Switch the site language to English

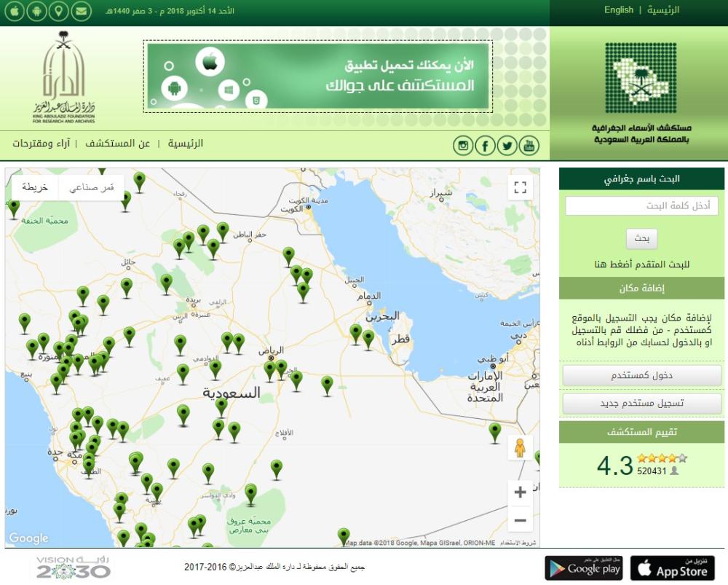(619, 10)
